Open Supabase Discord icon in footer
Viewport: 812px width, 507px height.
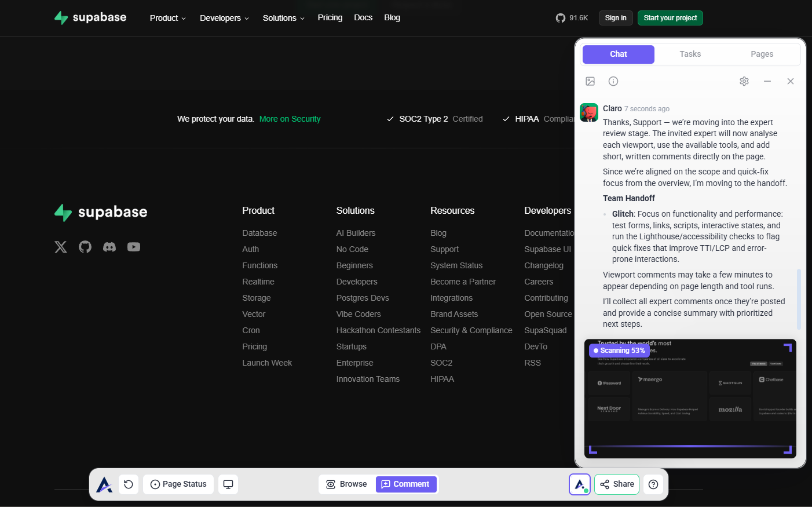109,247
